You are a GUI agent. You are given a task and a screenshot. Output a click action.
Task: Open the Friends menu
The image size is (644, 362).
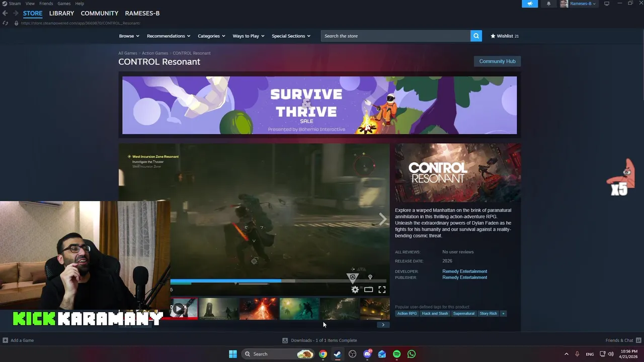coord(46,4)
